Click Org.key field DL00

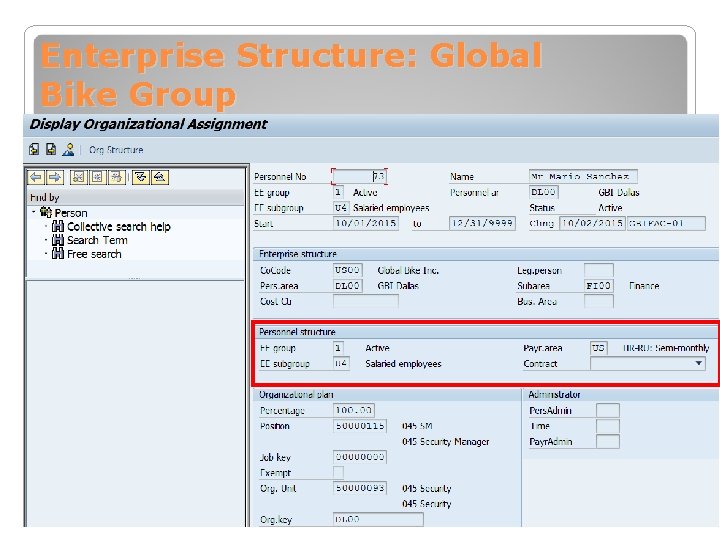(x=377, y=519)
